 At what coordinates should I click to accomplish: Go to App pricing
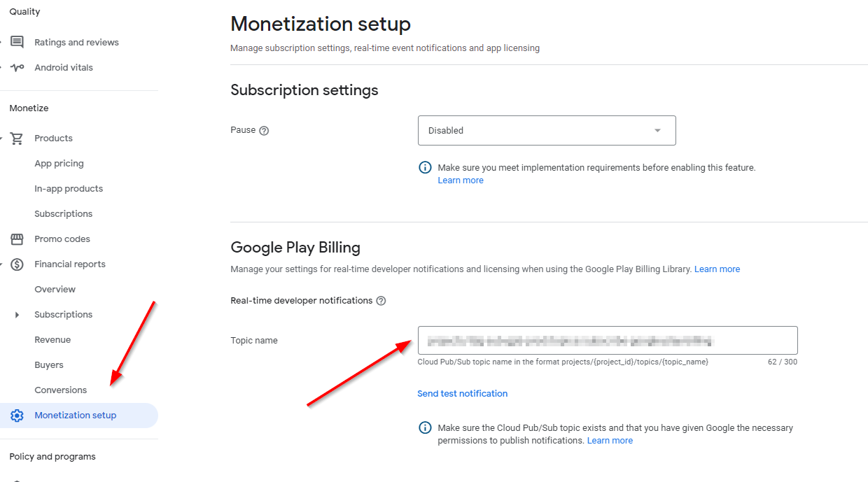pyautogui.click(x=59, y=164)
